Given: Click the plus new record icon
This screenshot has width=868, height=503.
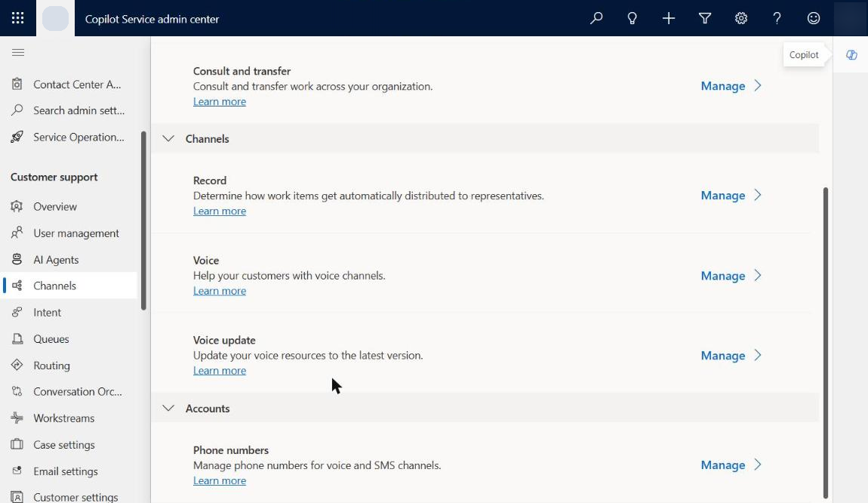Looking at the screenshot, I should tap(669, 18).
